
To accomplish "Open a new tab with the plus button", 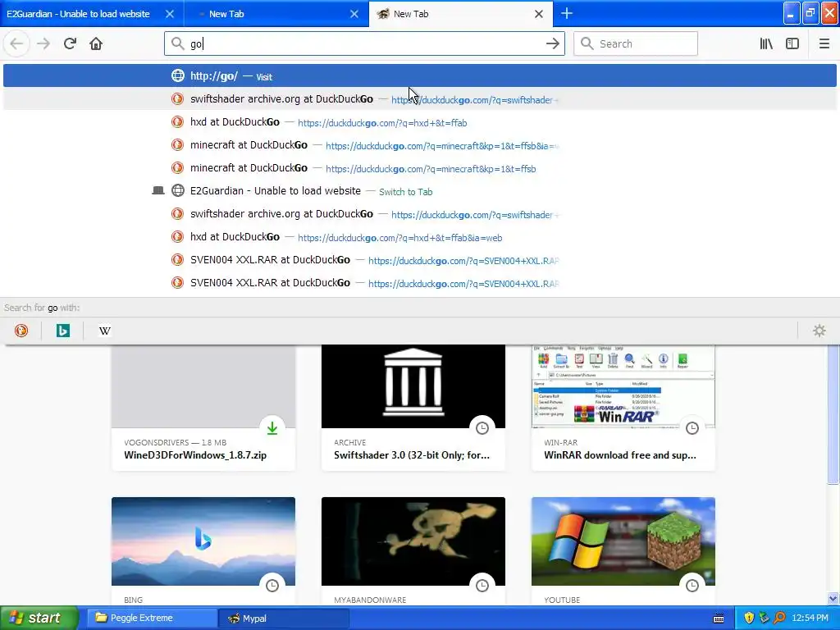I will point(566,13).
